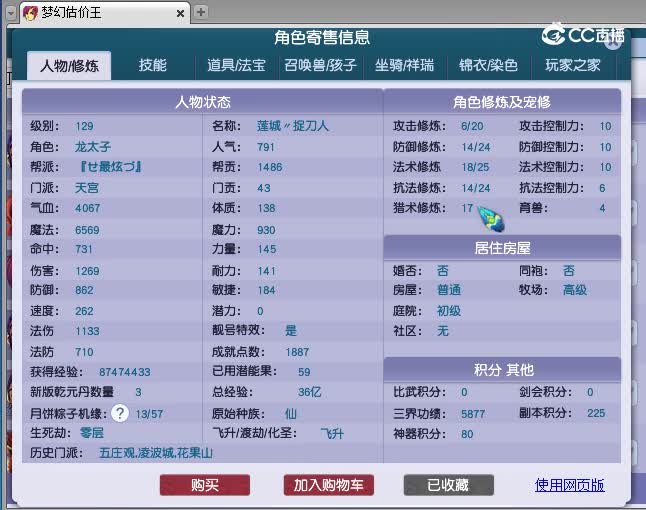Switch to the 人物/修炼 tab
The height and width of the screenshot is (510, 646).
point(69,66)
